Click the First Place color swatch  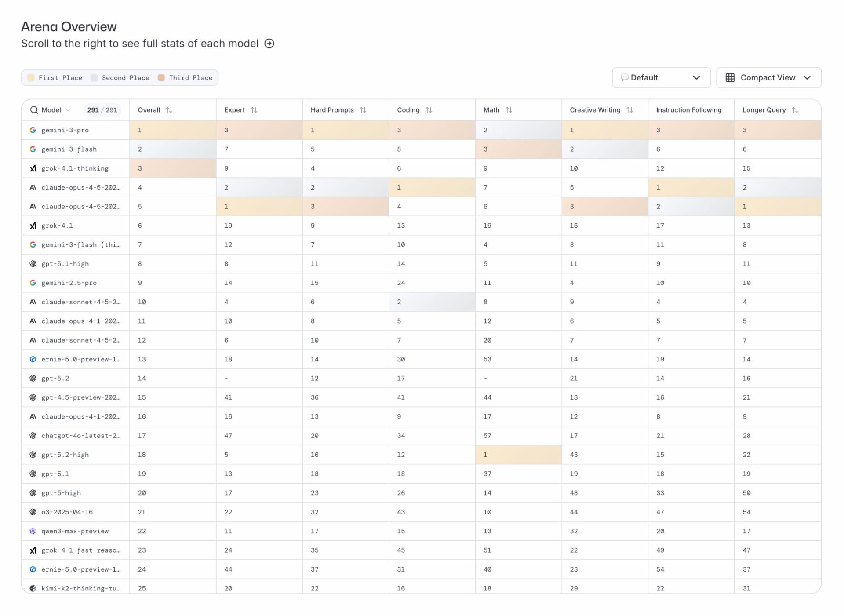coord(31,78)
